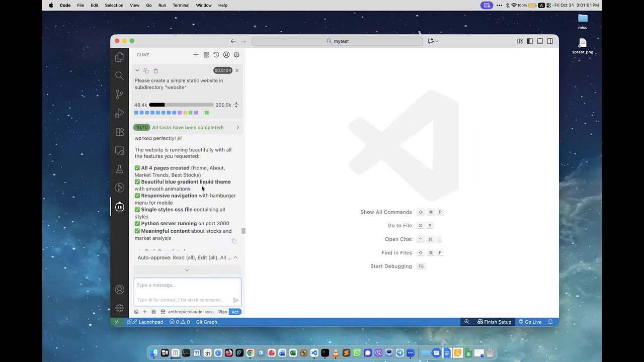Screen dimensions: 644x362
Task: Condense the context window icon
Action: pyautogui.click(x=236, y=105)
